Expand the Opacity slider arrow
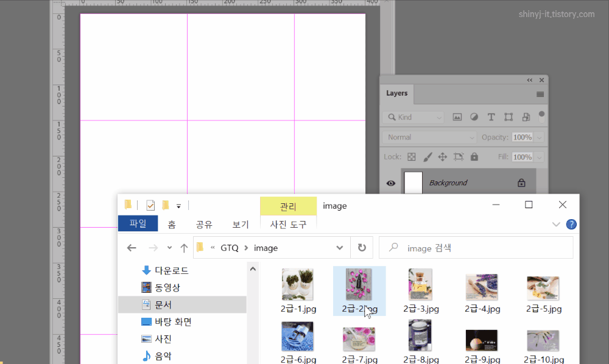The image size is (609, 364). (x=539, y=138)
